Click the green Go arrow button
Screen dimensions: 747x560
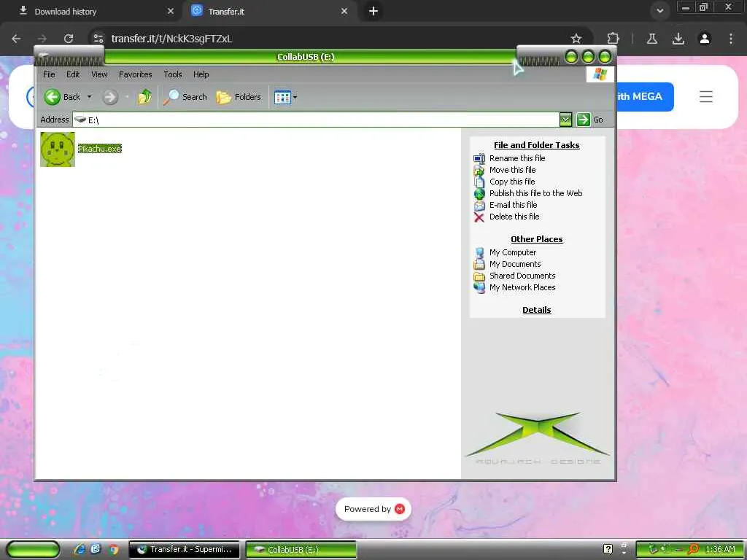(x=584, y=120)
